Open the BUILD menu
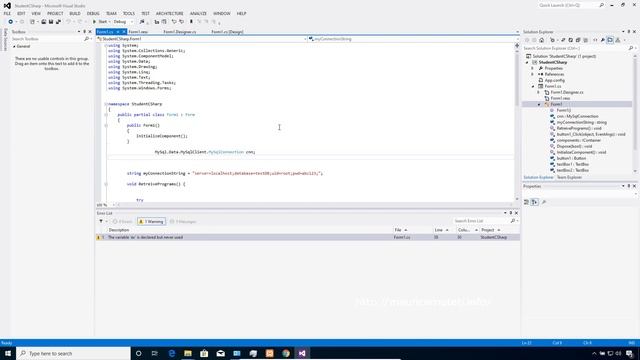The height and width of the screenshot is (360, 640). tap(75, 13)
